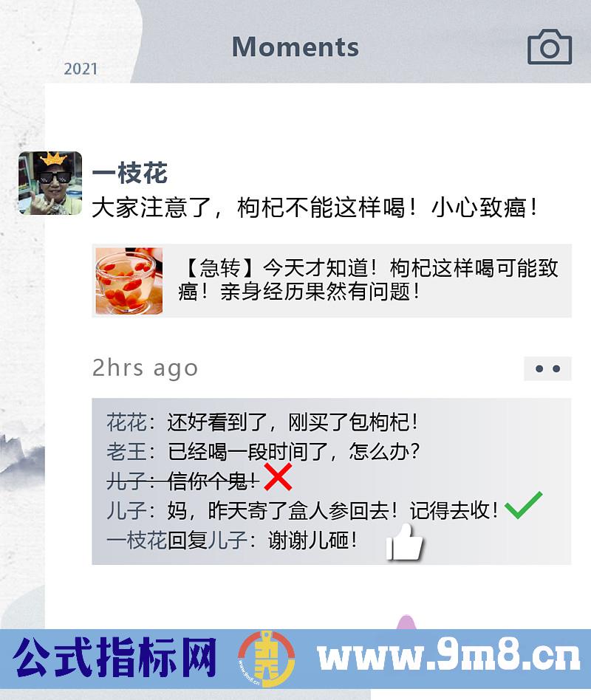Image resolution: width=591 pixels, height=700 pixels.
Task: Click the 公式指标网 banner text
Action: pyautogui.click(x=115, y=656)
